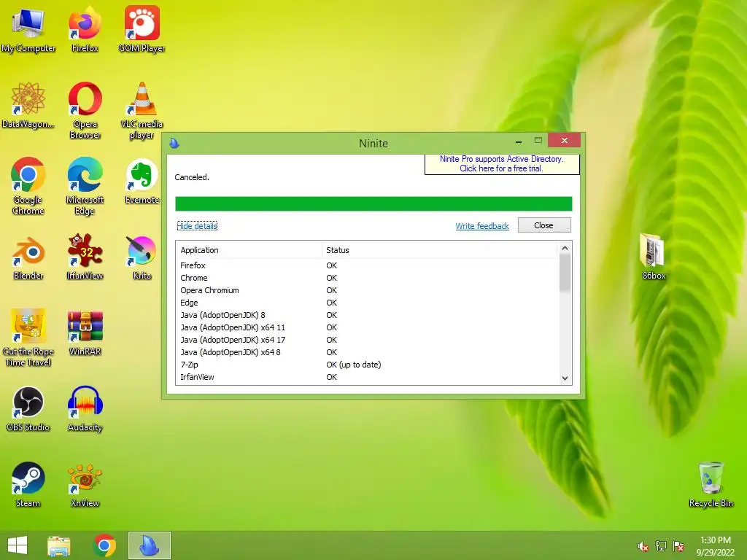Open Microsoft Edge desktop shortcut

pos(85,186)
